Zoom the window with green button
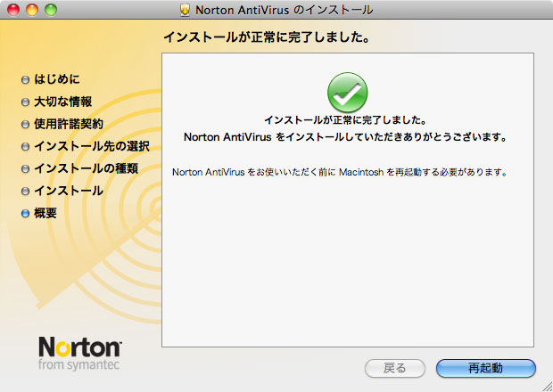The width and height of the screenshot is (553, 392). [51, 10]
